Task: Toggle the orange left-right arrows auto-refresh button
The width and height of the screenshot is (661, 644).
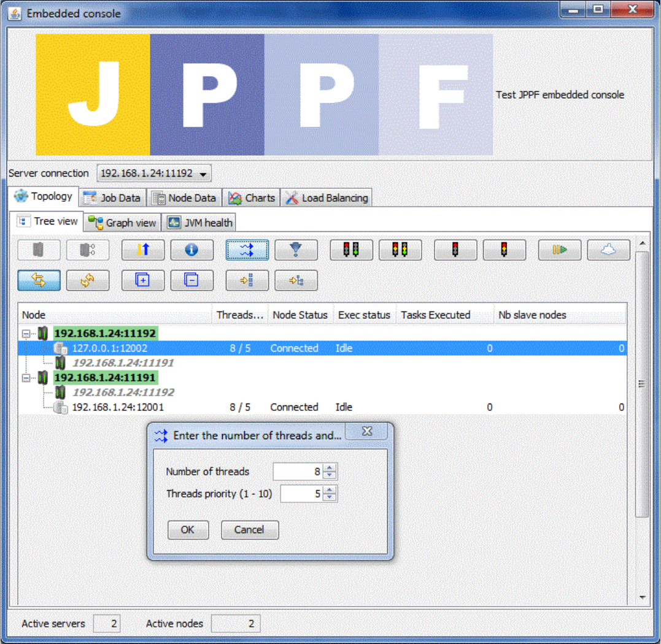Action: [39, 280]
